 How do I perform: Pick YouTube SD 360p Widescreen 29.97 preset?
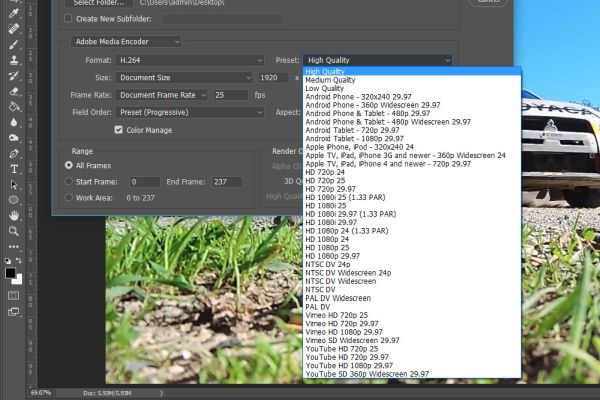pyautogui.click(x=412, y=374)
